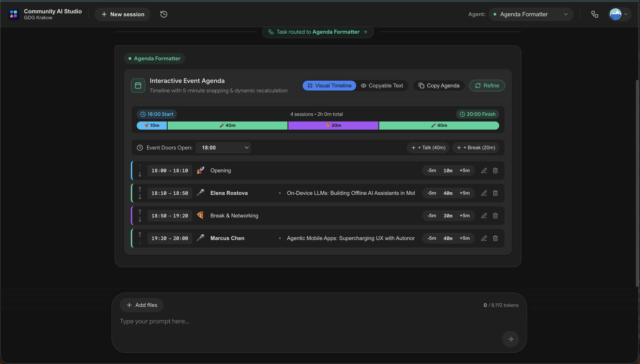The height and width of the screenshot is (364, 640).
Task: Send prompt with arrow button
Action: [x=510, y=339]
